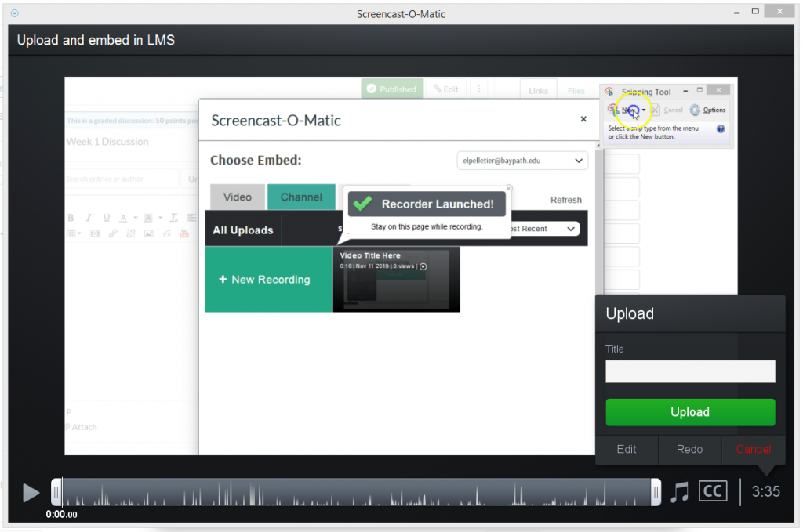Click the audio waveform timeline to seek

[x=353, y=492]
